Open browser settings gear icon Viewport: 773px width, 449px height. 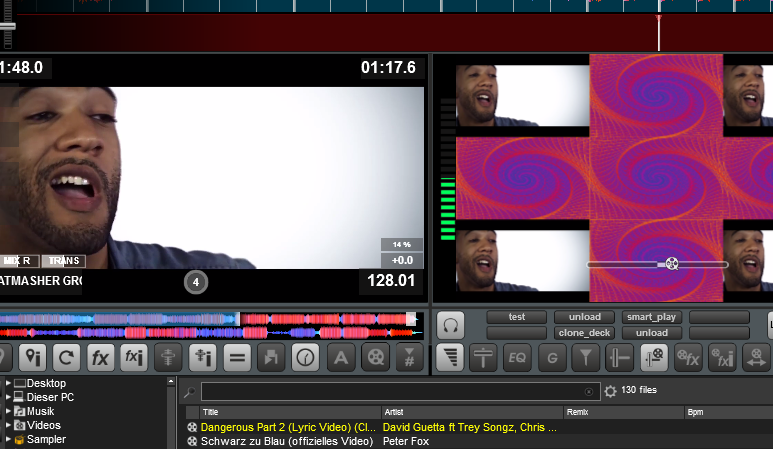tap(610, 391)
